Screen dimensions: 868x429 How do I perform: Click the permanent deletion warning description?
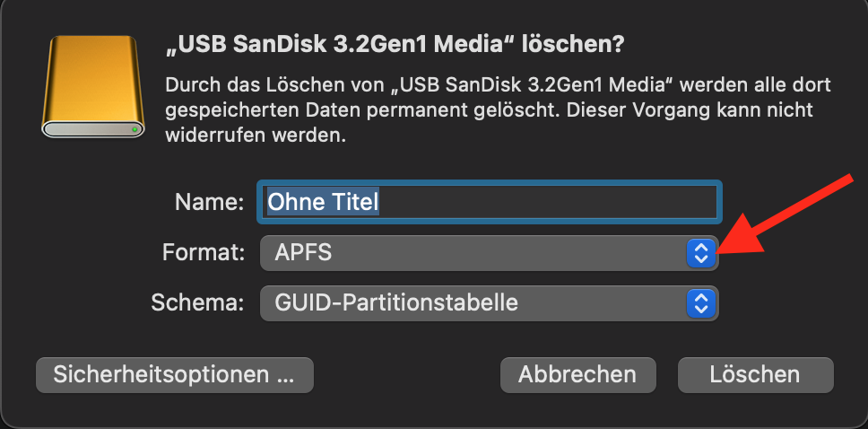[499, 110]
